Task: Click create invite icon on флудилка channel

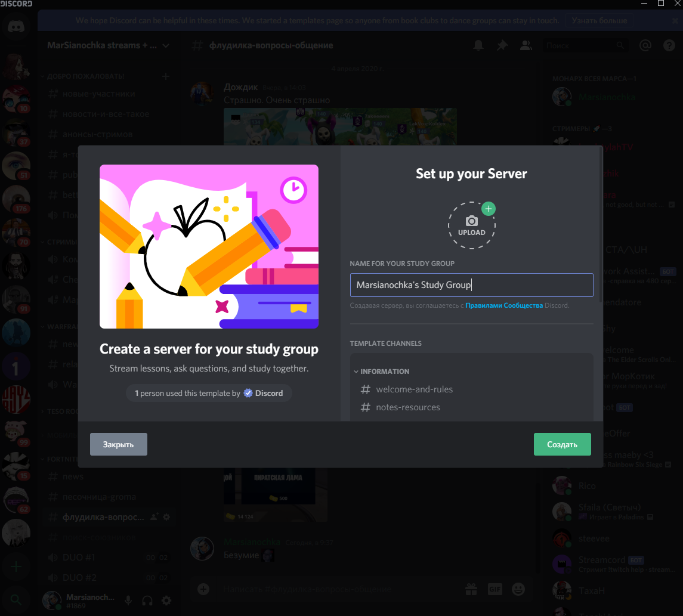Action: [x=154, y=517]
